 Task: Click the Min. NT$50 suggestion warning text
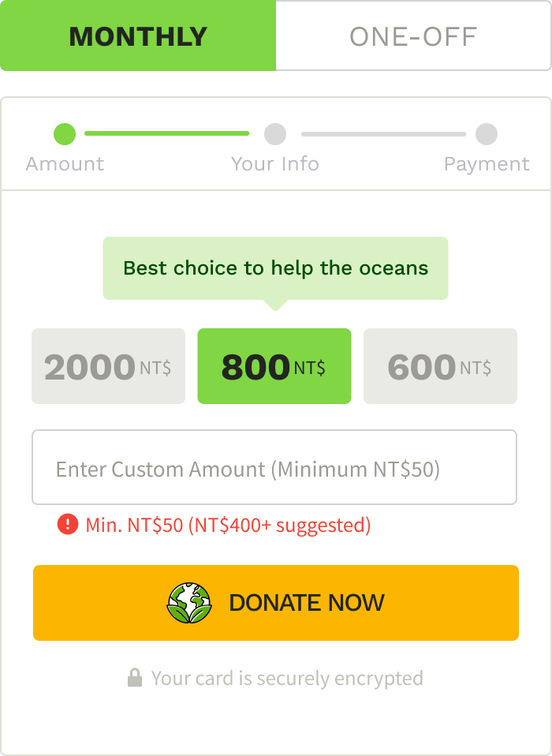click(229, 523)
